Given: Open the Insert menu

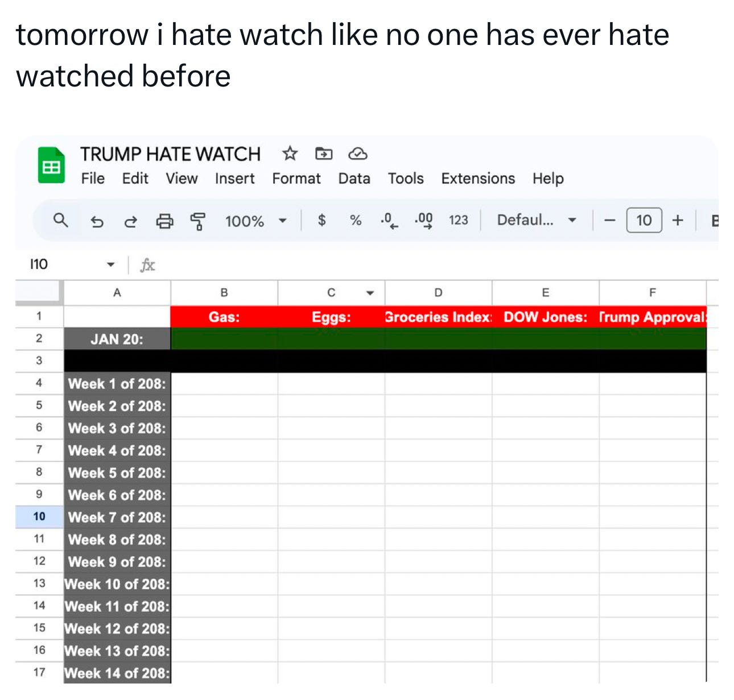Looking at the screenshot, I should (x=234, y=179).
